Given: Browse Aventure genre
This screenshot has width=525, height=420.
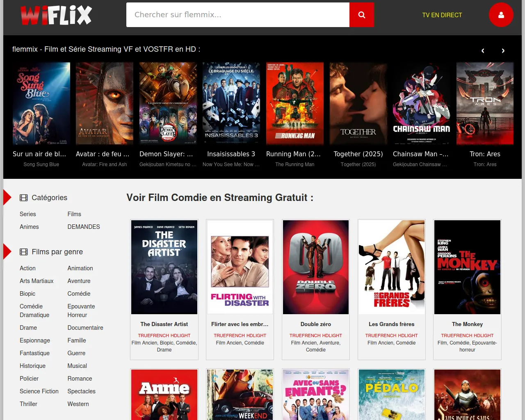Looking at the screenshot, I should coord(79,281).
